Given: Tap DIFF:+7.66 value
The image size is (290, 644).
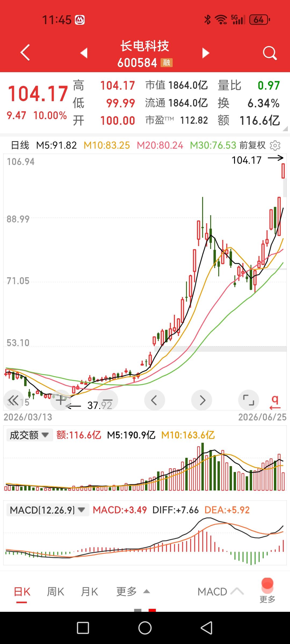Looking at the screenshot, I should click(175, 510).
